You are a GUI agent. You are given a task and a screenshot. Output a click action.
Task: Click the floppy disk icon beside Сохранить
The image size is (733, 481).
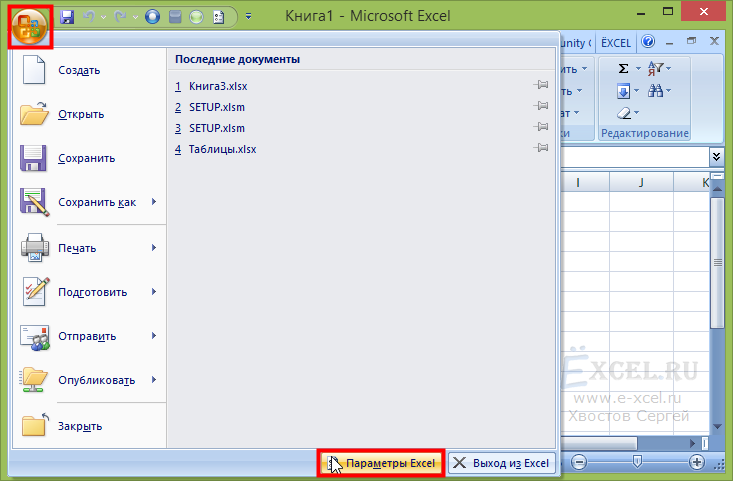[x=33, y=158]
